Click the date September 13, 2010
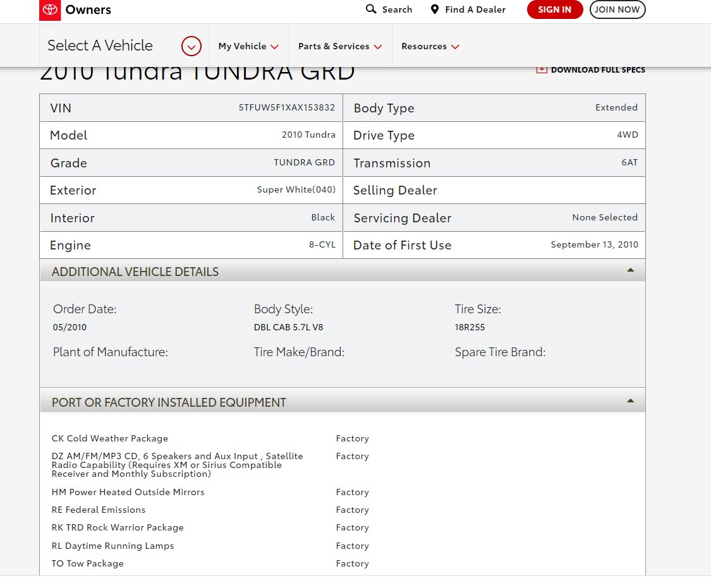711x588 pixels. 595,244
